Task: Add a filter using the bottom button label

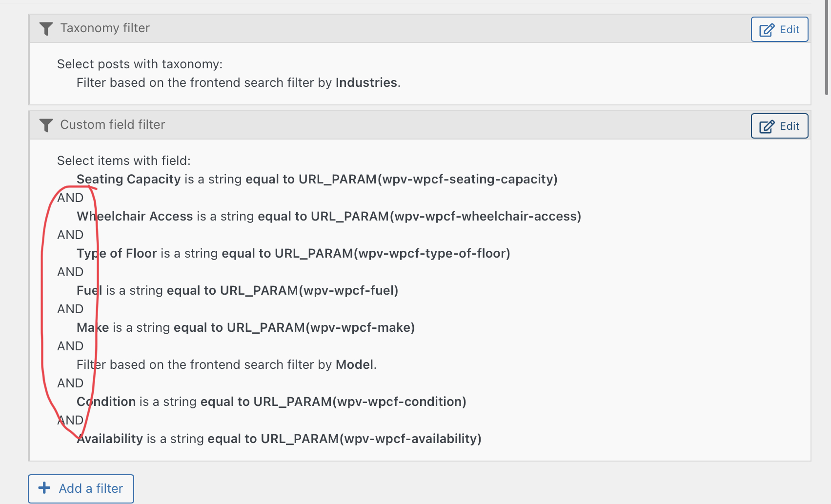Action: (x=91, y=488)
